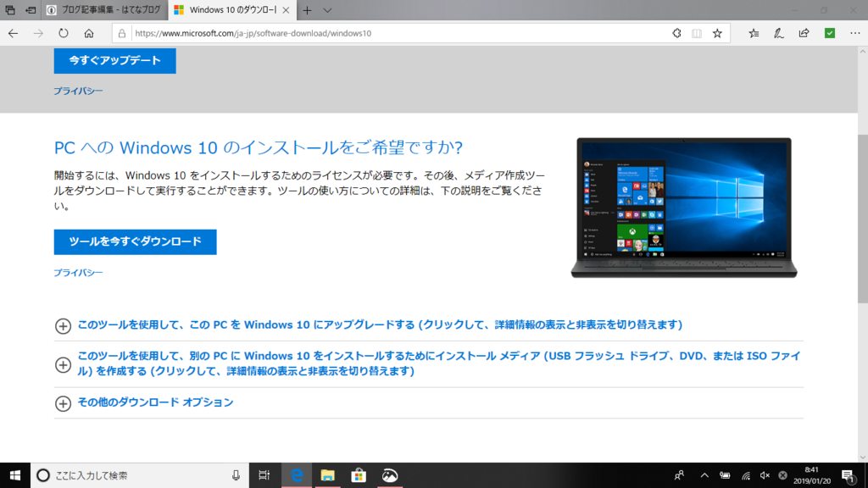This screenshot has height=488, width=868.
Task: Expand その他のダウンロード オプション section
Action: pos(144,402)
